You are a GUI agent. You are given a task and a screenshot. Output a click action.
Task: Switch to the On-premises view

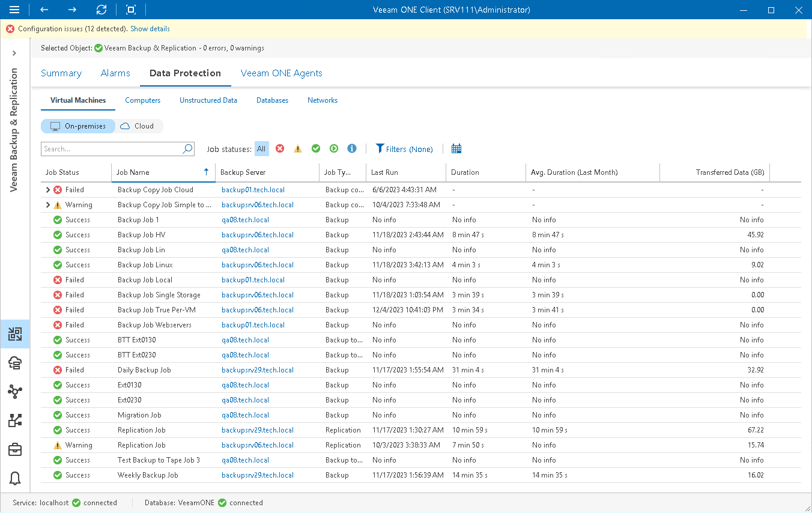(78, 126)
